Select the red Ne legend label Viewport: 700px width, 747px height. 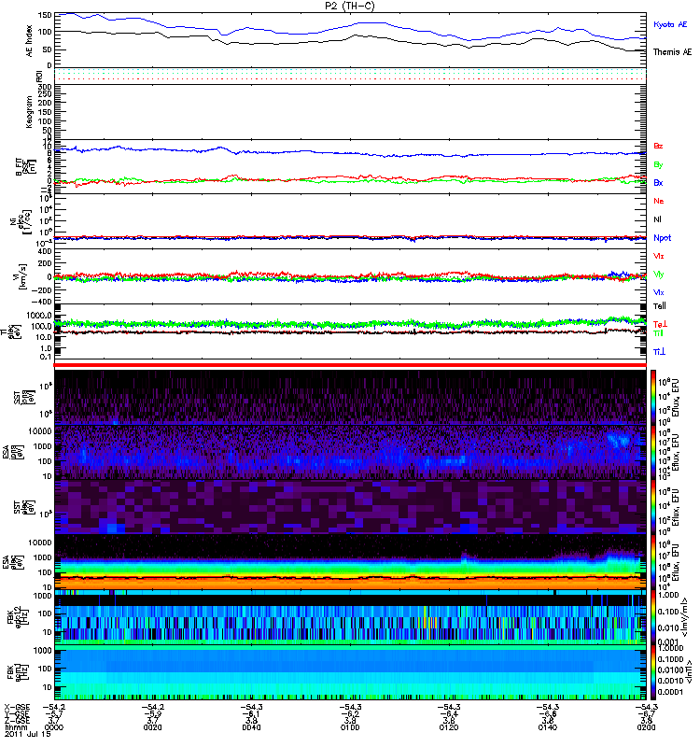click(x=659, y=201)
